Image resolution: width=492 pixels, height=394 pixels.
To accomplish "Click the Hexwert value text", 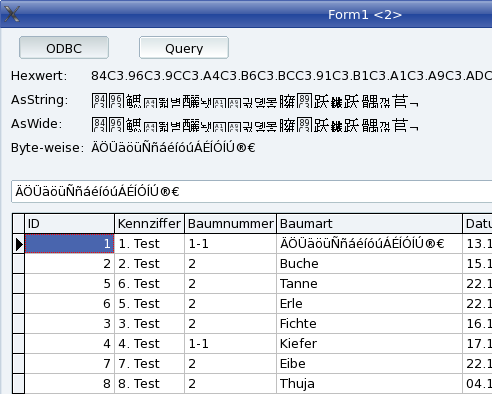I will click(x=291, y=76).
